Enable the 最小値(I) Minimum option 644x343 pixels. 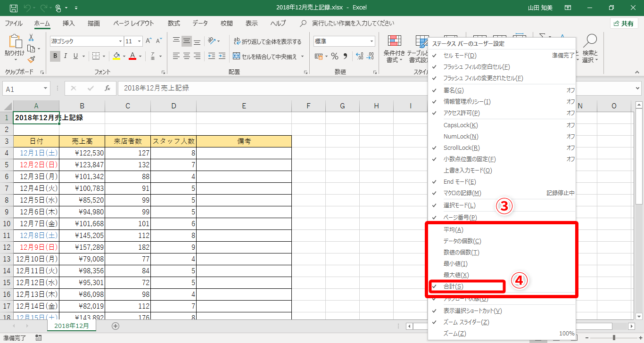click(x=502, y=264)
